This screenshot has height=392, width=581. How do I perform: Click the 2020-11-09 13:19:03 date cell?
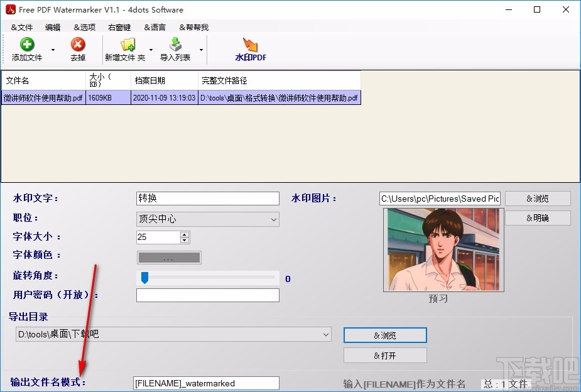click(x=165, y=98)
